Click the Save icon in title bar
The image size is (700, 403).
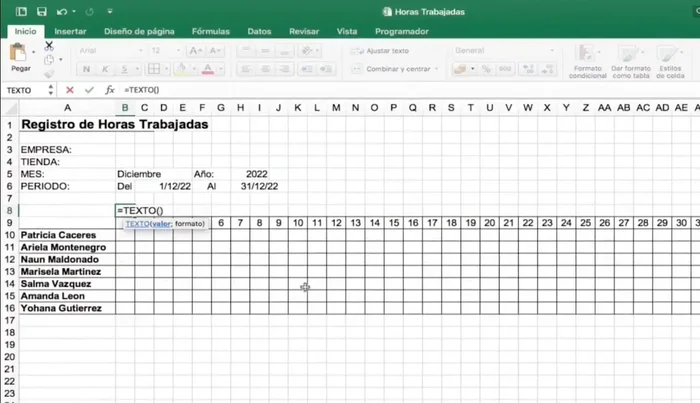(x=42, y=12)
